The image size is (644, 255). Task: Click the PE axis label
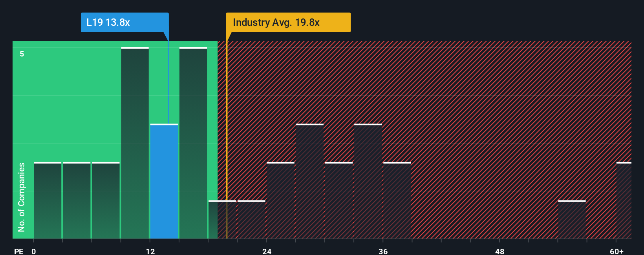19,251
